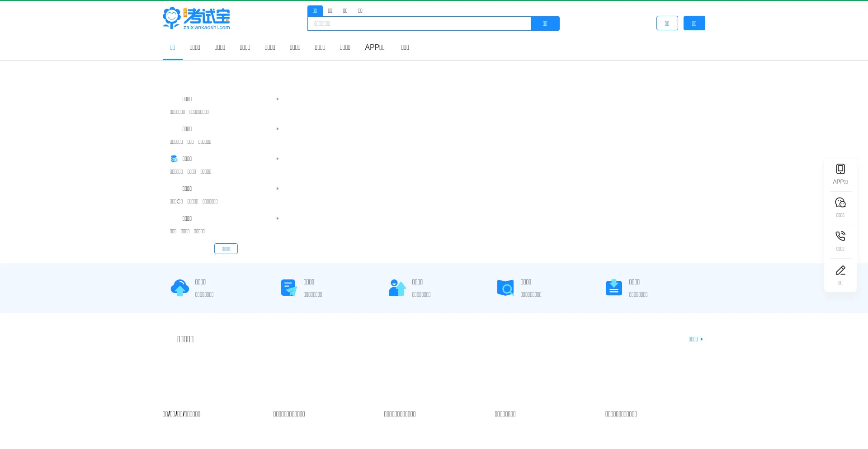Click the blue register button top right
The height and width of the screenshot is (449, 868).
(x=694, y=23)
